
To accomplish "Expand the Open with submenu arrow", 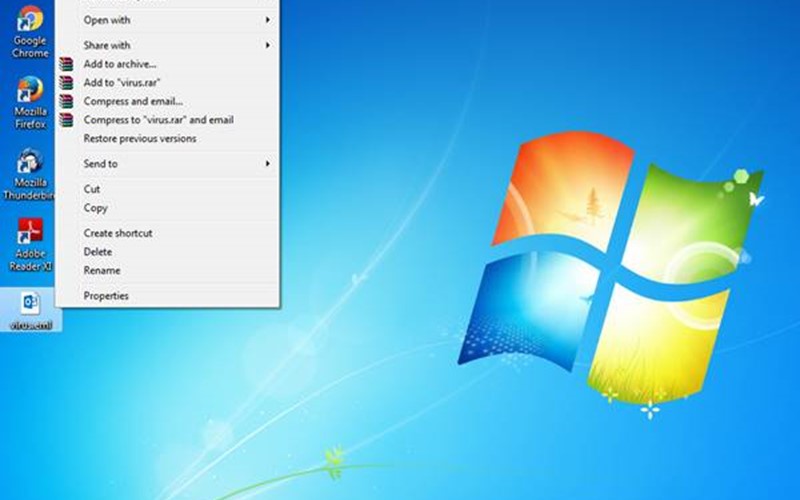I will click(267, 20).
